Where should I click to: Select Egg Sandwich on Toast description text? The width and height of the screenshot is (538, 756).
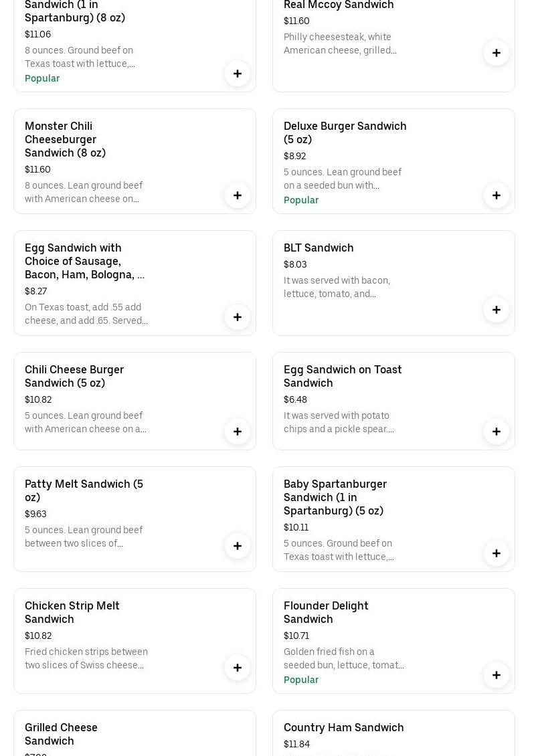(x=339, y=422)
